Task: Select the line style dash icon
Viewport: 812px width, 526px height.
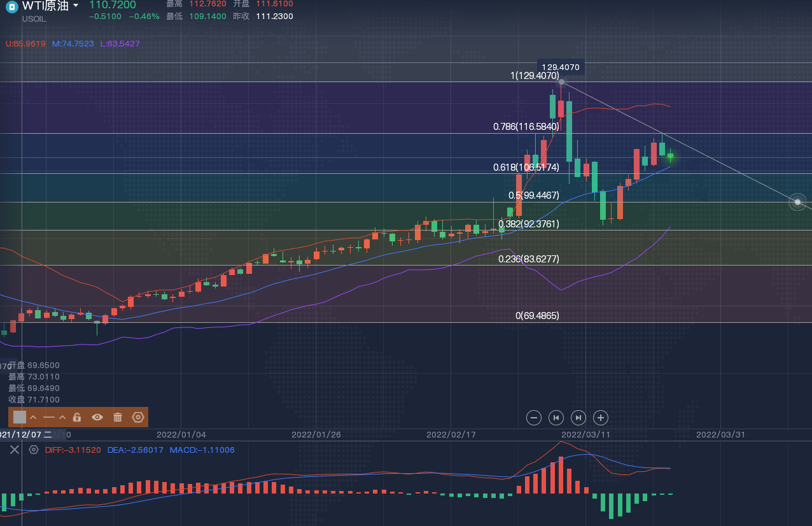Action: point(49,417)
